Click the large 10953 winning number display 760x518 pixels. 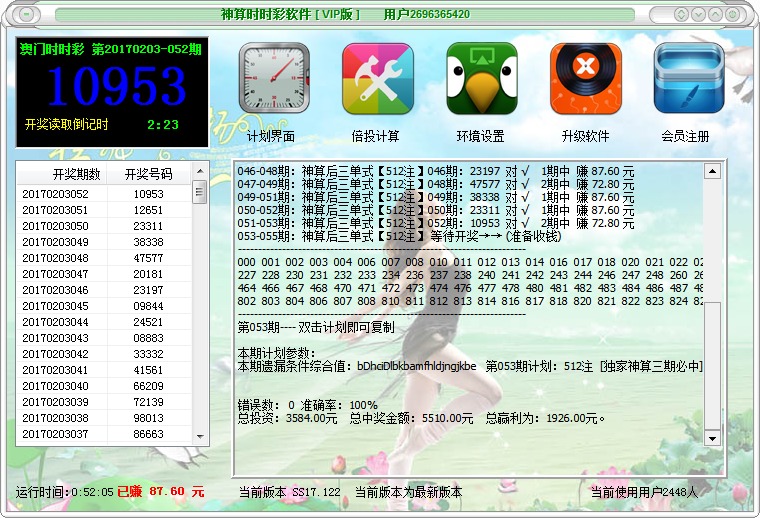point(116,86)
